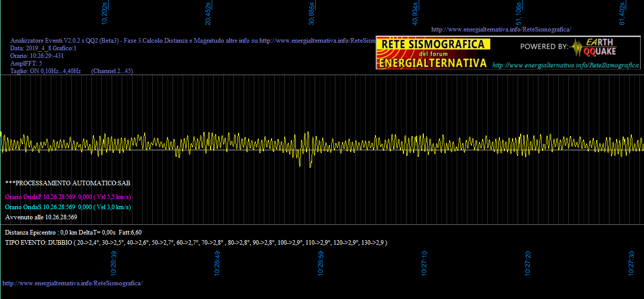Open the italic green link under the EarthQQuake logo
Viewport: 644px width, 299px height.
pos(565,65)
